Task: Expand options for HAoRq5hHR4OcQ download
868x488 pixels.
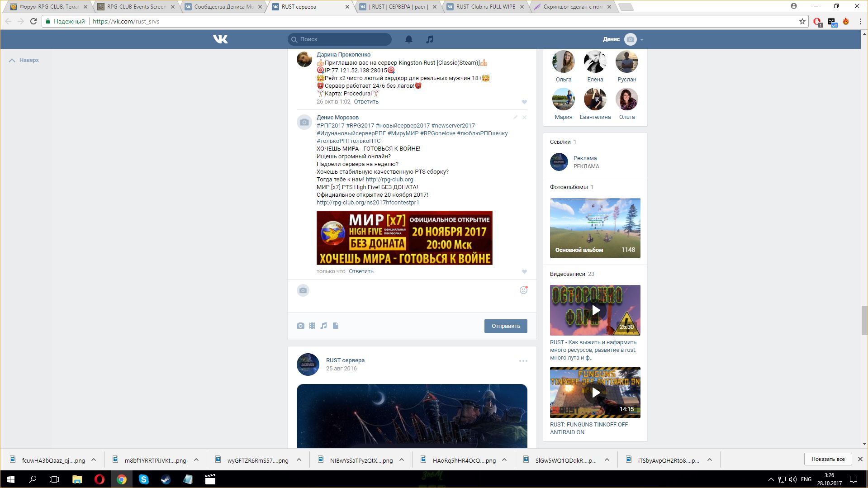Action: (504, 460)
